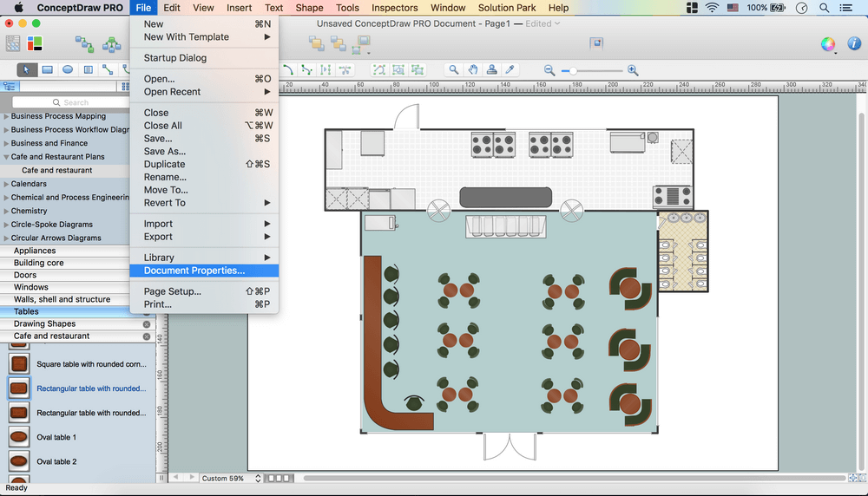The image size is (868, 496).
Task: Open the color wheel picker
Action: [828, 43]
